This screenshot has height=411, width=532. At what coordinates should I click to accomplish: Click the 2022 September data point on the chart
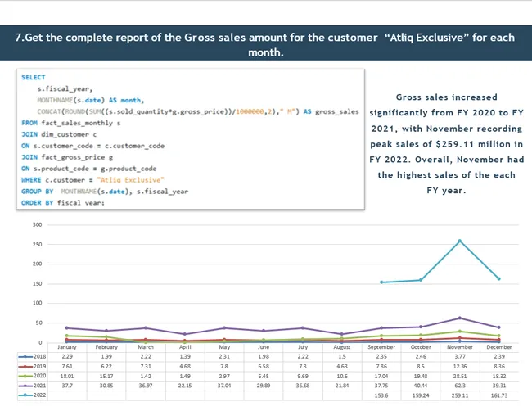[381, 282]
